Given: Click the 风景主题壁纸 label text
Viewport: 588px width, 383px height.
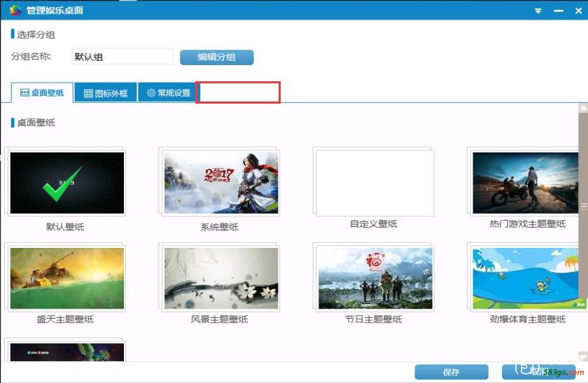Looking at the screenshot, I should (x=219, y=319).
